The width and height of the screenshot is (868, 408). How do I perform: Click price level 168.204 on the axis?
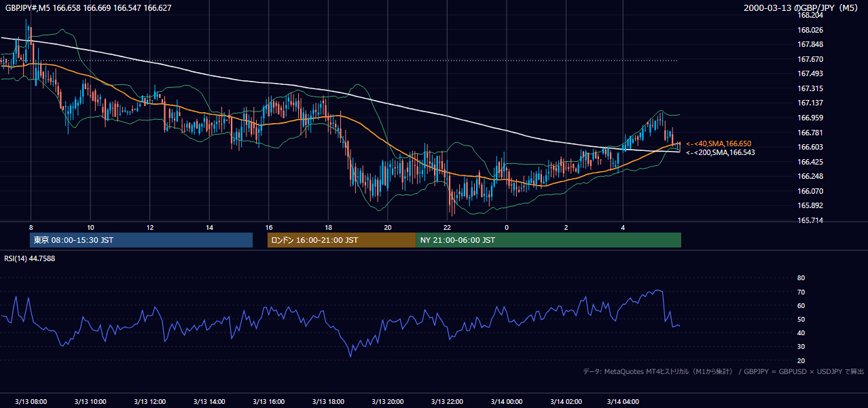(810, 15)
